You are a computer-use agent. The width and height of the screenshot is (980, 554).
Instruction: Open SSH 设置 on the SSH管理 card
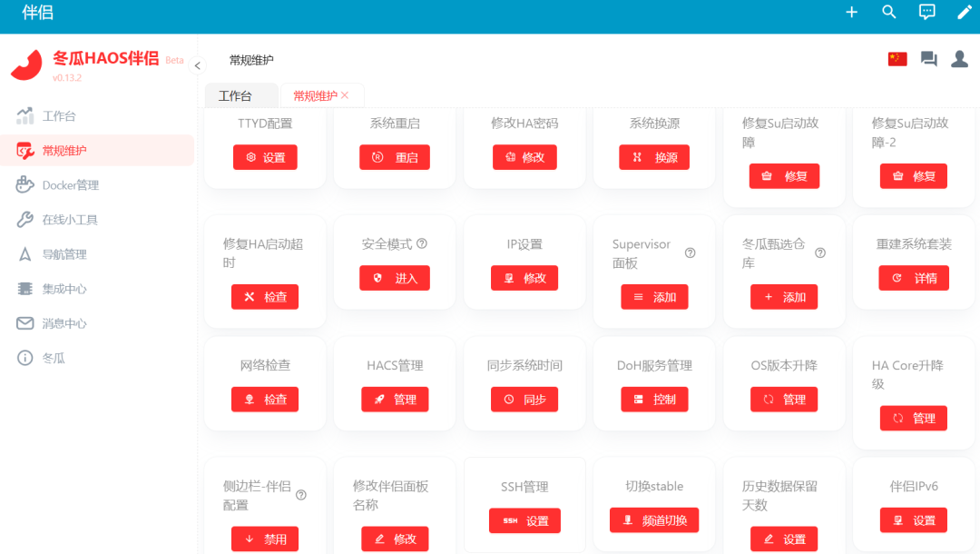[x=524, y=520]
